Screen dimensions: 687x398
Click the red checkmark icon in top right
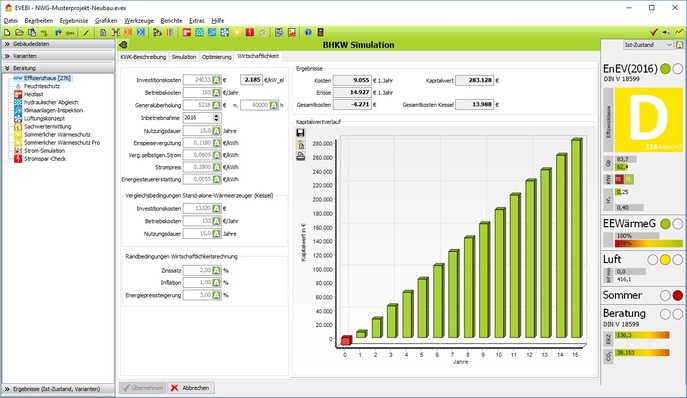[654, 32]
